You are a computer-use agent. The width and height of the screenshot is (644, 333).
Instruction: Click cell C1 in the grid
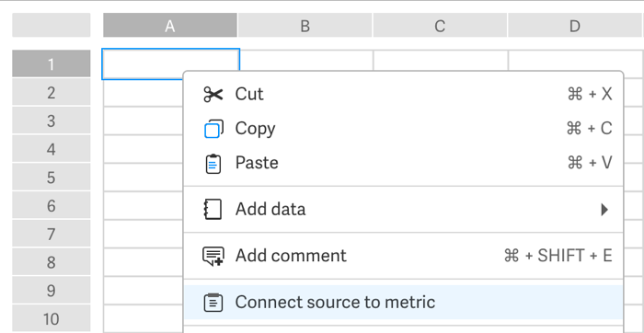click(x=441, y=61)
